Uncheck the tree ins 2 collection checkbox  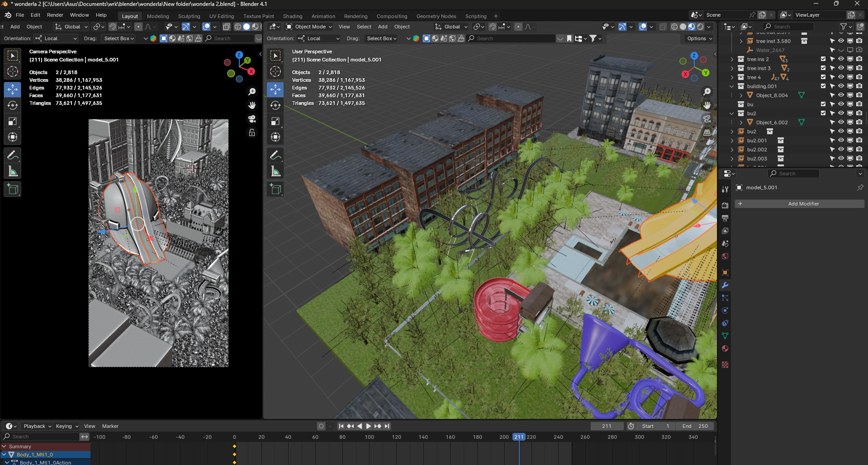click(x=823, y=59)
